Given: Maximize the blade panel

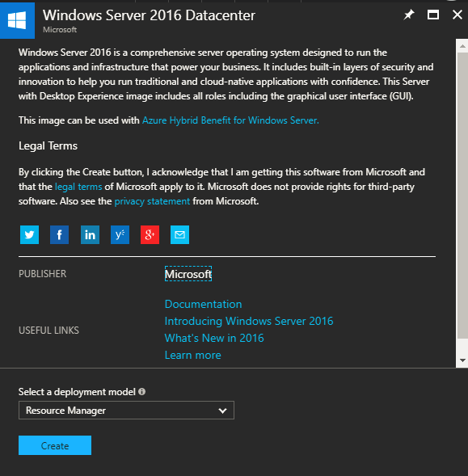Looking at the screenshot, I should tap(433, 15).
